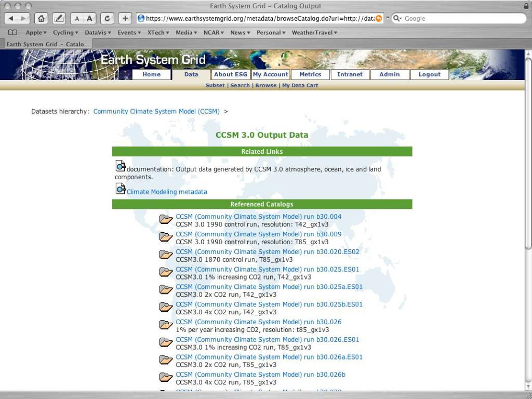Screen dimensions: 532x399
Task: Open the Google search magnifier menu
Action: (x=397, y=18)
